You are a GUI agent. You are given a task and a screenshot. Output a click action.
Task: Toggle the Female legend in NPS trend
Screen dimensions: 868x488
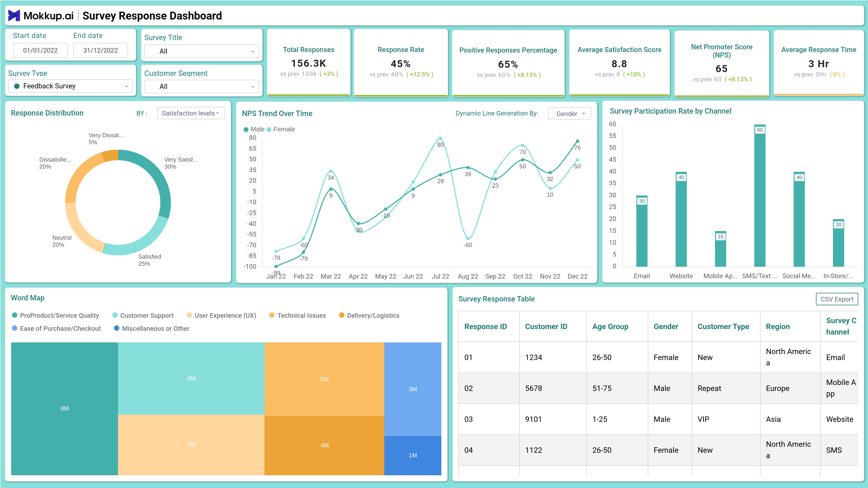pos(281,129)
